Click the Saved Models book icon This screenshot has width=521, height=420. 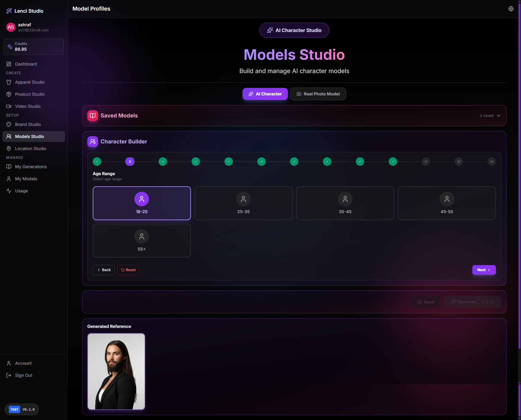click(x=93, y=116)
